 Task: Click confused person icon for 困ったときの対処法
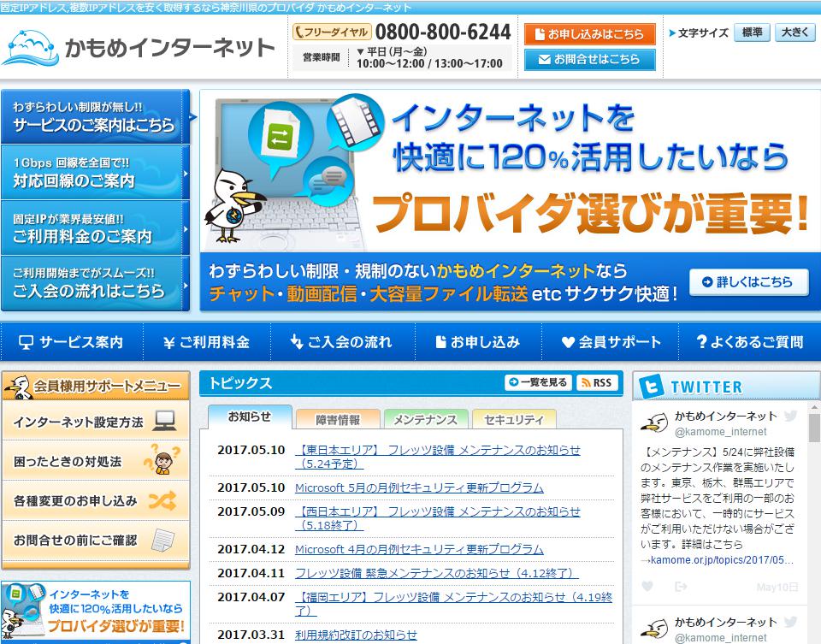click(162, 460)
